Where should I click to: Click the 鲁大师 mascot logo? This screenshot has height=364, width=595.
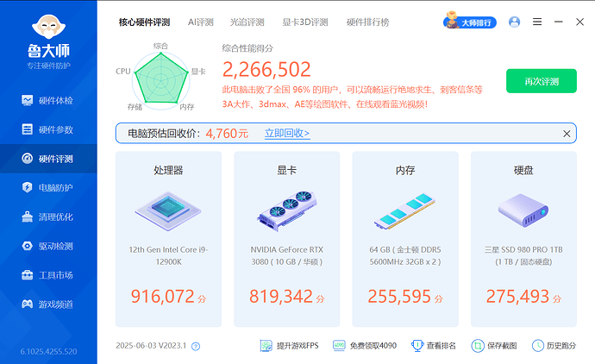48,28
